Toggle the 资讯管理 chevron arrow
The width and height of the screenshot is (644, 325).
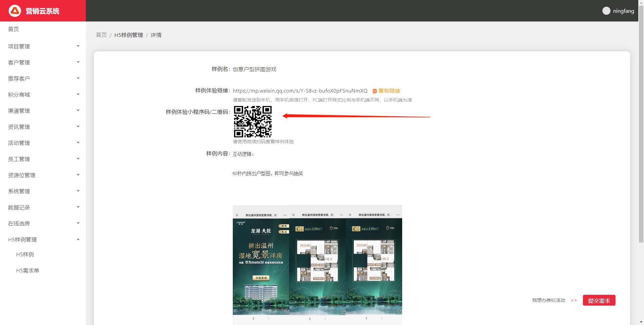point(78,126)
